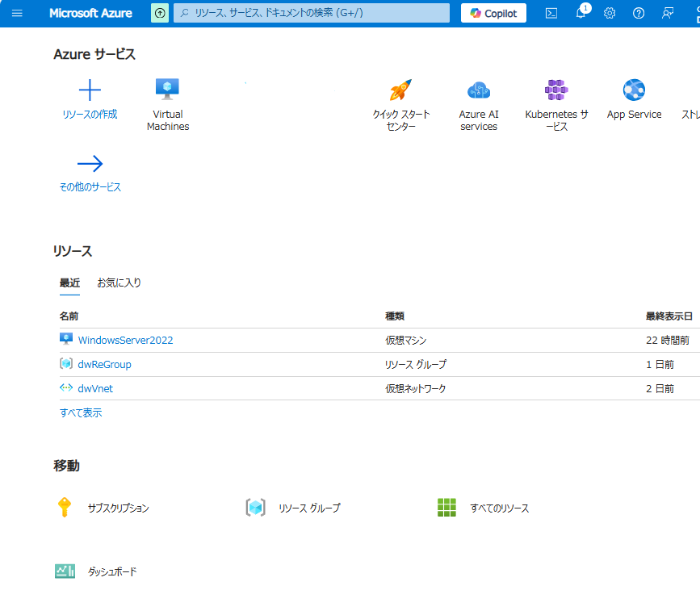Click the 最終表示日 column header

click(669, 316)
